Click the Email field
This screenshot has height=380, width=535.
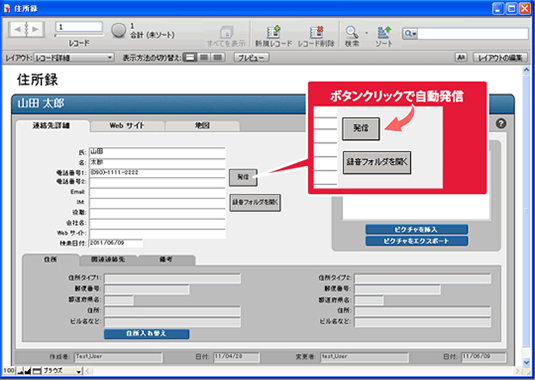[157, 193]
